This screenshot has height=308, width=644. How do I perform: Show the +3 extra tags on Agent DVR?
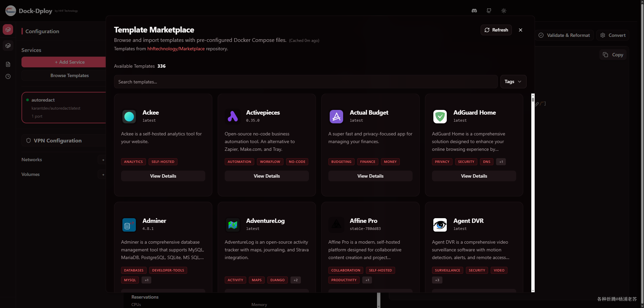click(437, 280)
